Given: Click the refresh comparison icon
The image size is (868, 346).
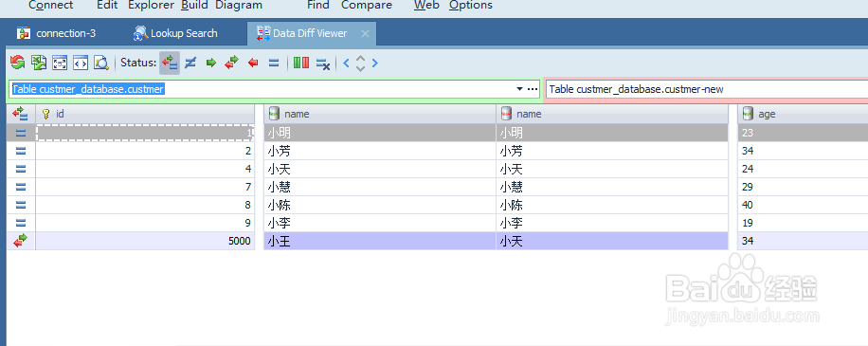Looking at the screenshot, I should coord(18,63).
